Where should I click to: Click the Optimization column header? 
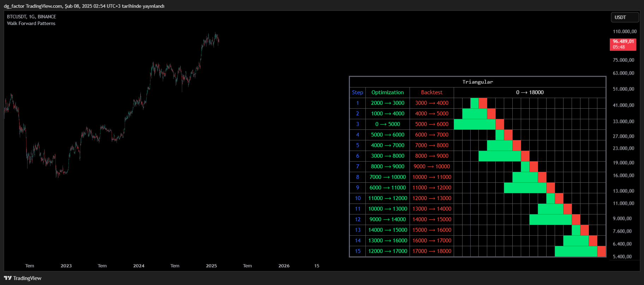click(x=388, y=92)
